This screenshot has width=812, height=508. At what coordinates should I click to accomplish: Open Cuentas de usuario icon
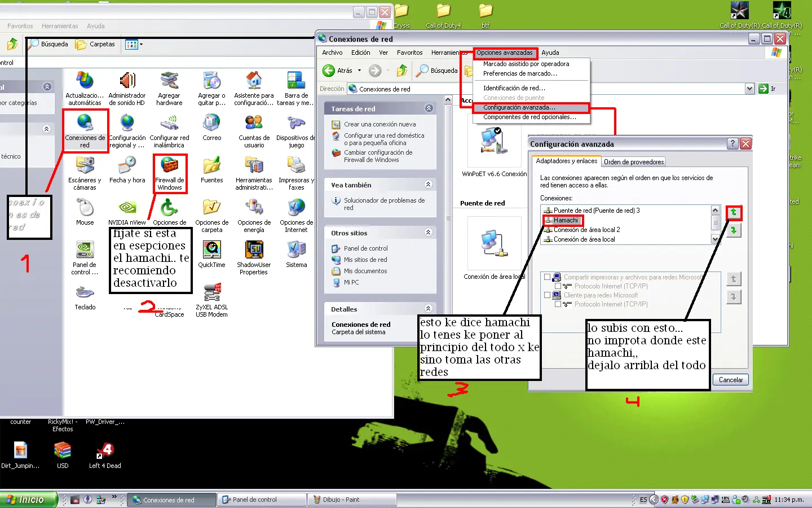click(254, 130)
